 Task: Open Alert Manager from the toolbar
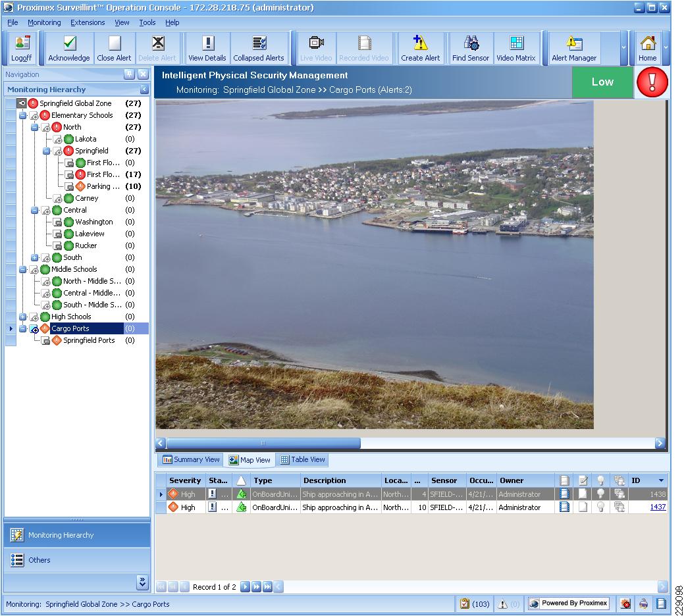573,48
